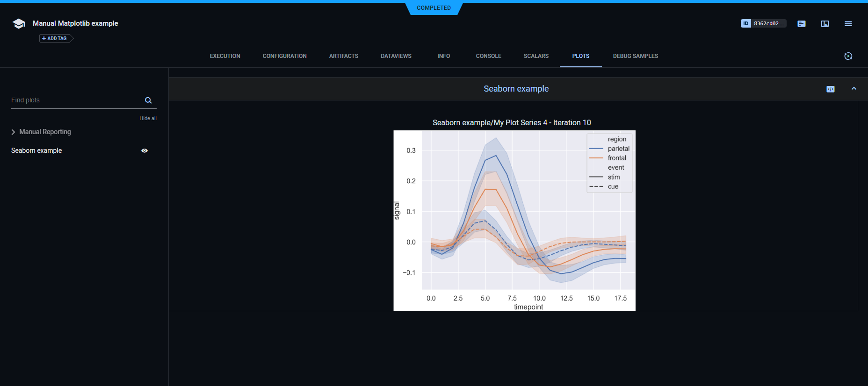This screenshot has height=386, width=868.
Task: Open the experiment details panel icon
Action: (802, 23)
